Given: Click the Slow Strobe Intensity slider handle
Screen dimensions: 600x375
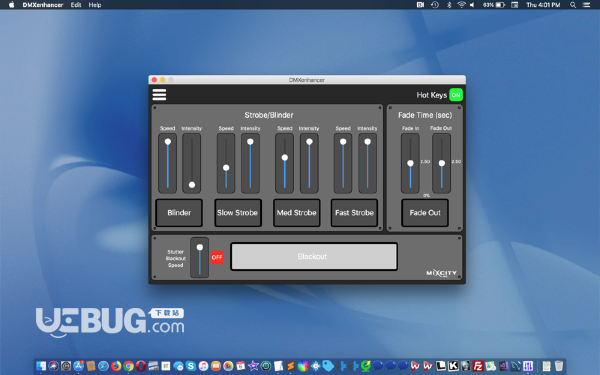Looking at the screenshot, I should click(x=250, y=142).
